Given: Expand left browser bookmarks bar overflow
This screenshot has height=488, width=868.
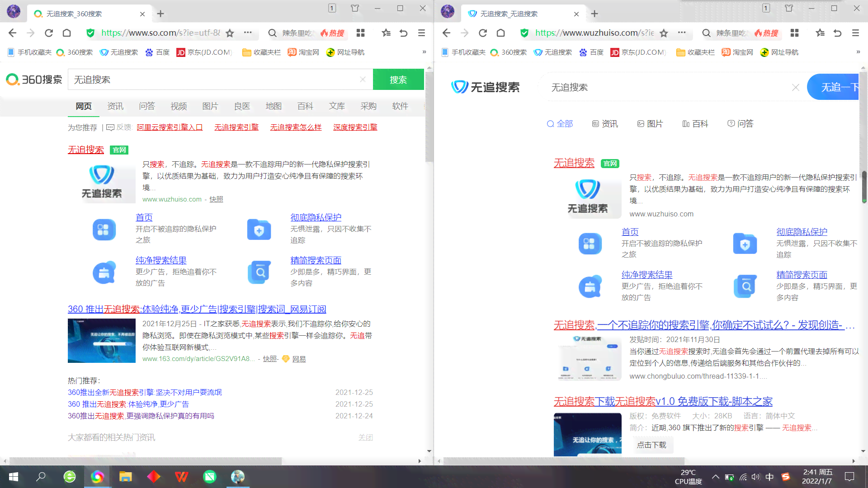Looking at the screenshot, I should pos(424,52).
